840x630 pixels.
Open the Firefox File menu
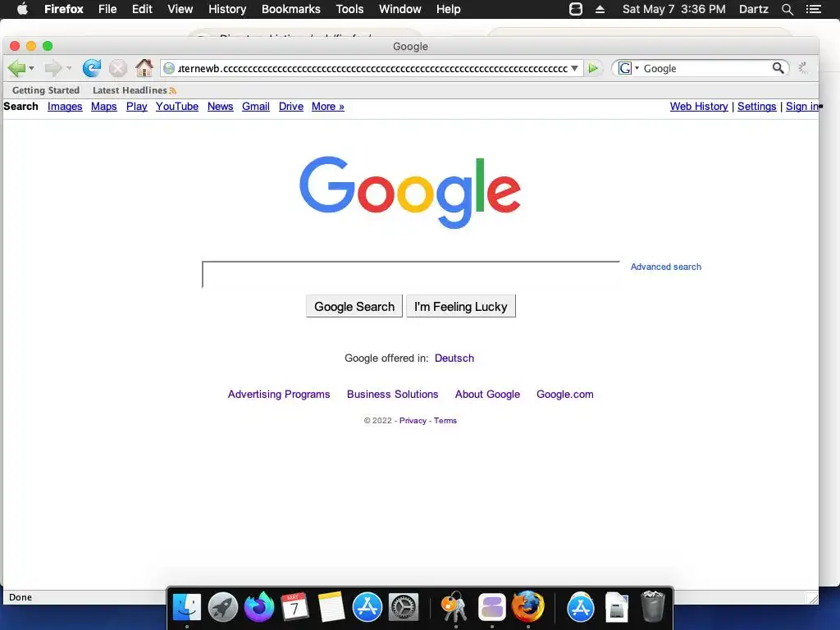pyautogui.click(x=107, y=9)
